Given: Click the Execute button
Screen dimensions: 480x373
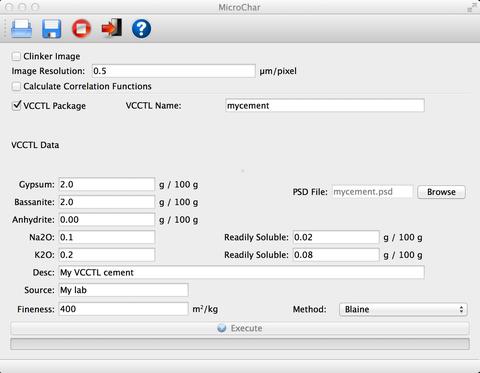Looking at the screenshot, I should pos(240,328).
